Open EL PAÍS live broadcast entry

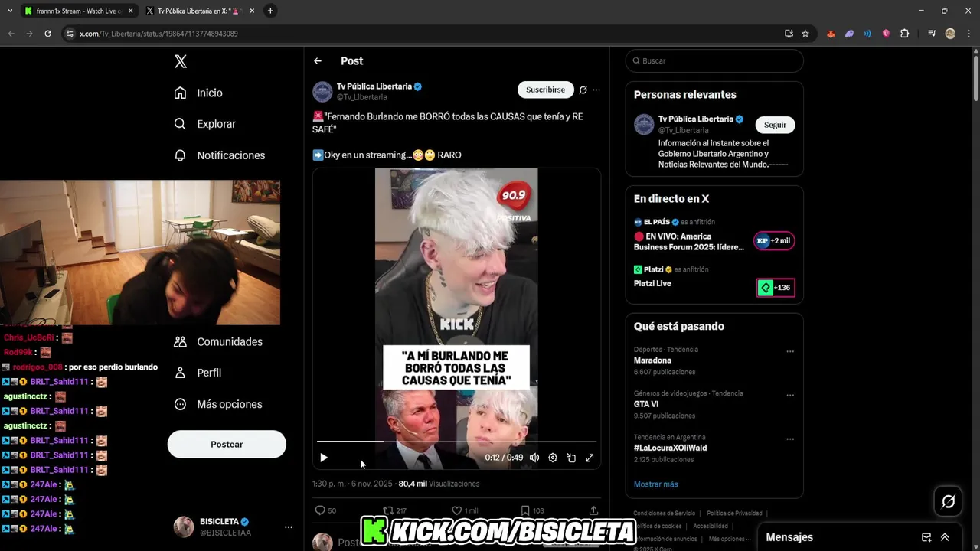point(714,236)
